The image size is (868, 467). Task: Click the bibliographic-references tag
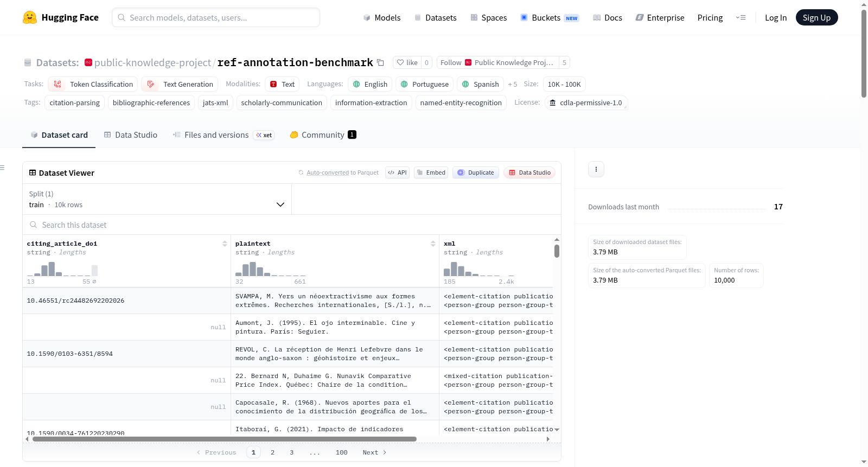click(151, 103)
